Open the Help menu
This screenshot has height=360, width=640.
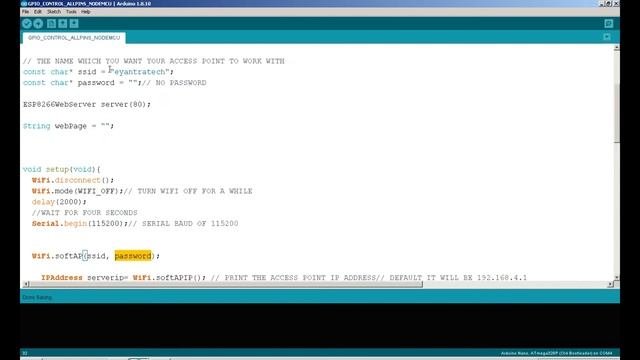click(x=85, y=12)
